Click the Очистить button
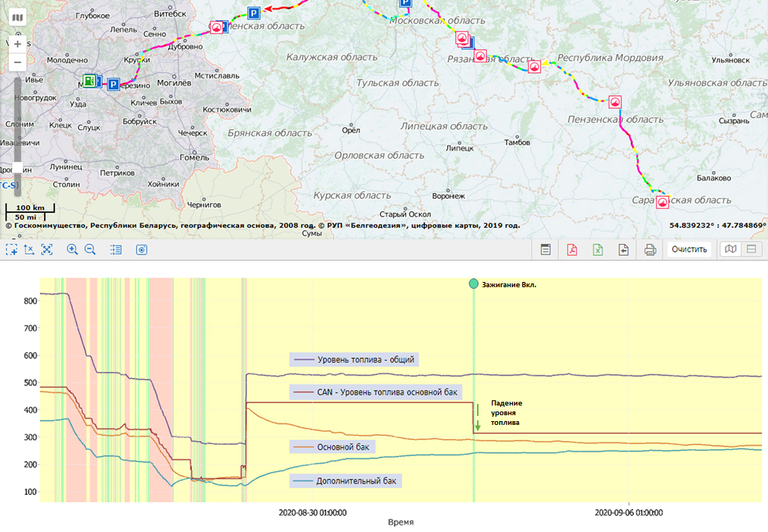 pyautogui.click(x=688, y=249)
